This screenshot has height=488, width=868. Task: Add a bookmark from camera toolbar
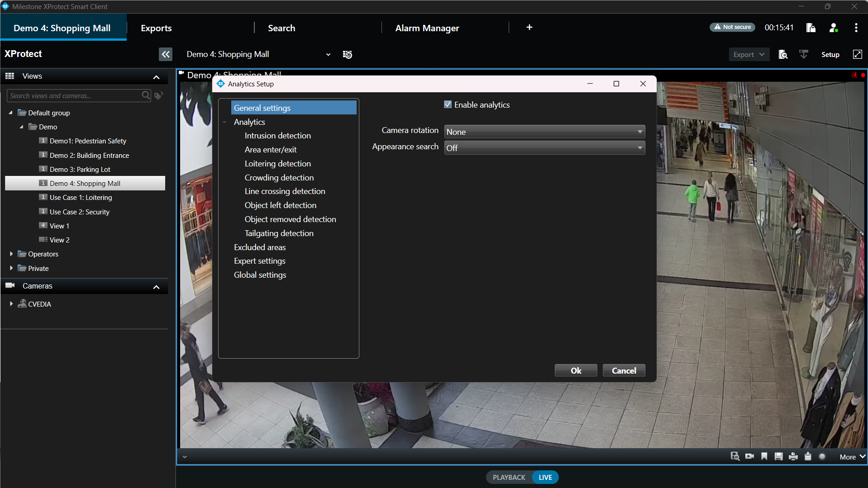coord(764,456)
